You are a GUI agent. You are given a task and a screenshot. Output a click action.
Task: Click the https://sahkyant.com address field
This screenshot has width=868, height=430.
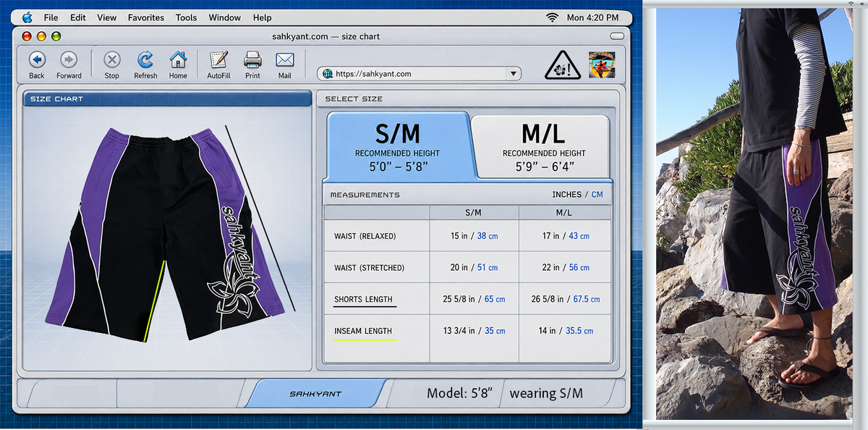[420, 74]
